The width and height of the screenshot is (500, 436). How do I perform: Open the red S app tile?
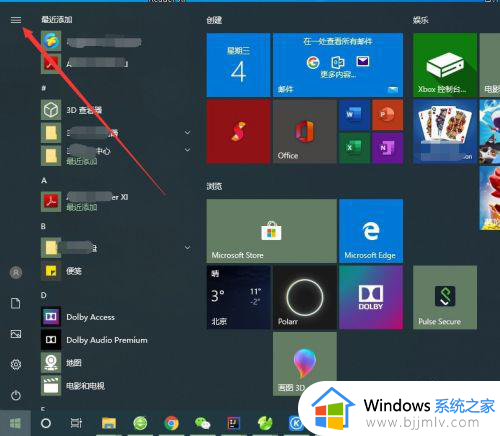point(238,131)
